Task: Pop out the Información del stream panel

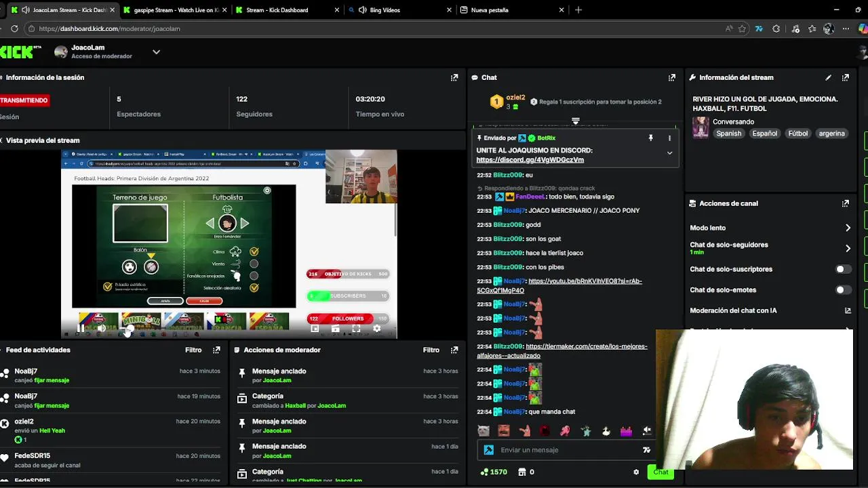Action: pos(846,77)
